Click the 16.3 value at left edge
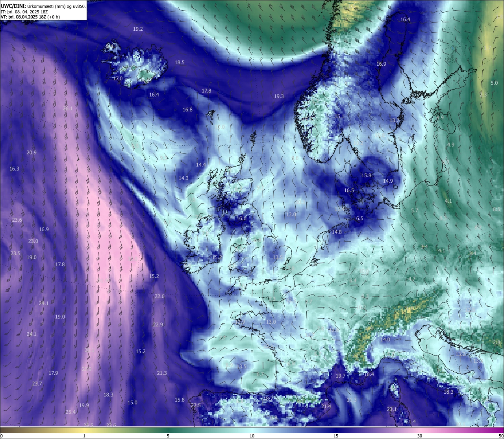The height and width of the screenshot is (439, 504). point(14,169)
